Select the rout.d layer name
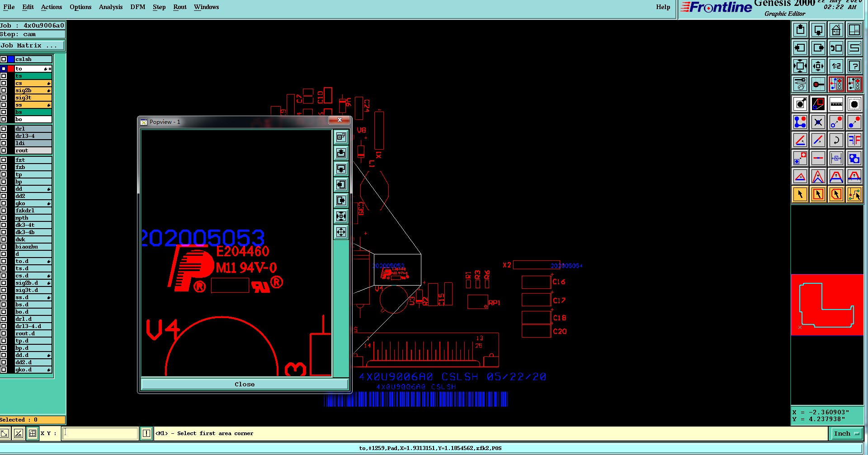This screenshot has height=455, width=868. 33,333
